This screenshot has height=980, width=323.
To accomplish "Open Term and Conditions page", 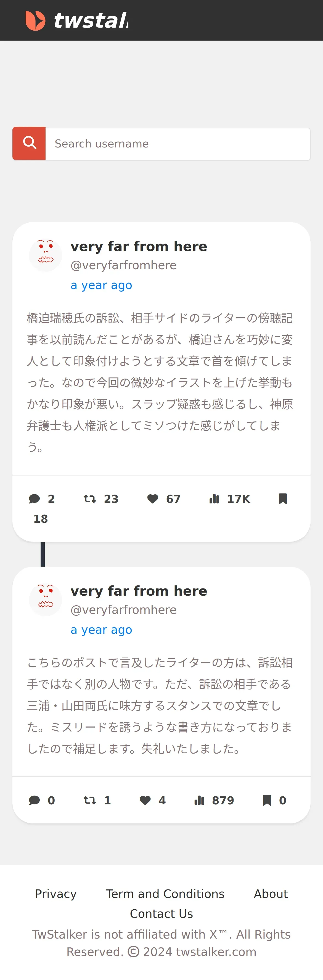I will pos(165,894).
